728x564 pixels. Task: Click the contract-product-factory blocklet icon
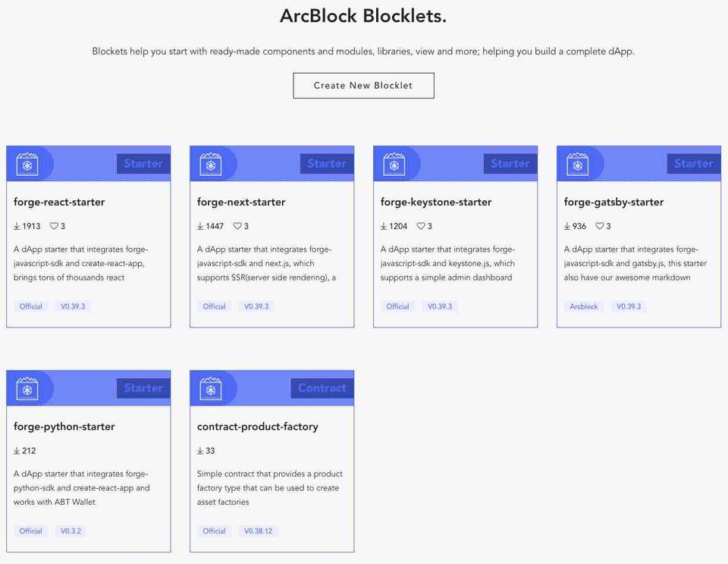point(211,388)
